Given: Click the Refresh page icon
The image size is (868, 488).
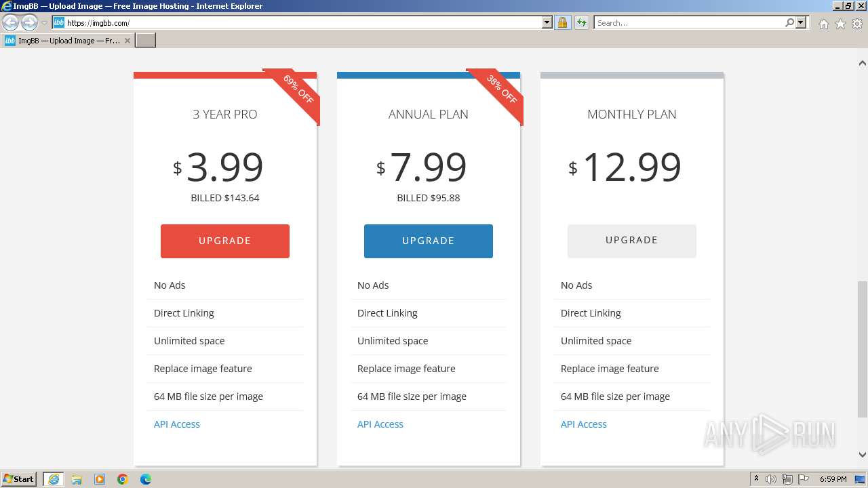Looking at the screenshot, I should [581, 22].
